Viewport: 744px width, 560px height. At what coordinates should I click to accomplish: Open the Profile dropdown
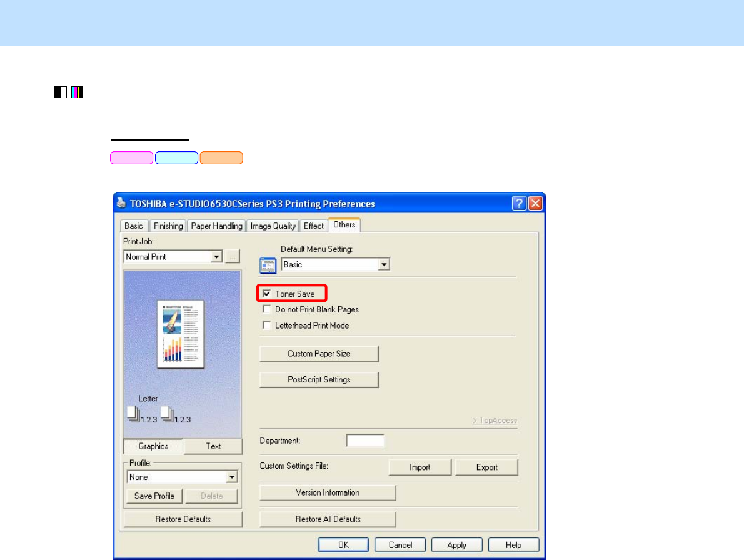[231, 477]
